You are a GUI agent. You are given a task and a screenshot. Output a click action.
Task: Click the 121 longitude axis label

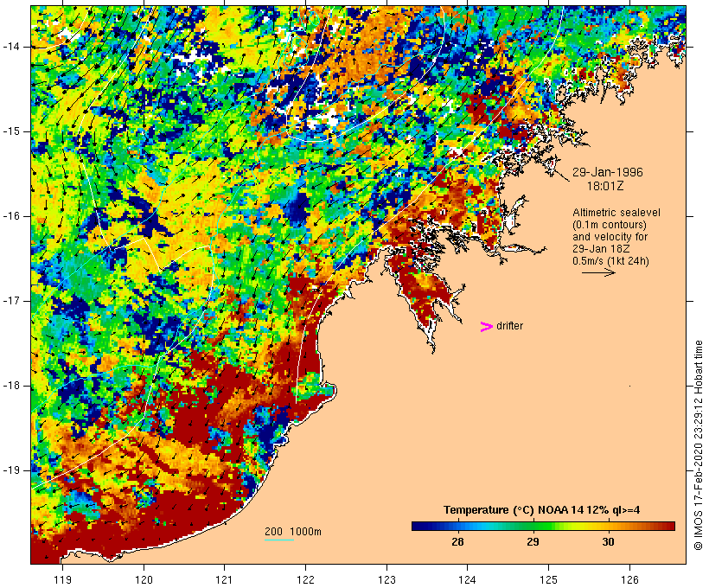coord(225,580)
